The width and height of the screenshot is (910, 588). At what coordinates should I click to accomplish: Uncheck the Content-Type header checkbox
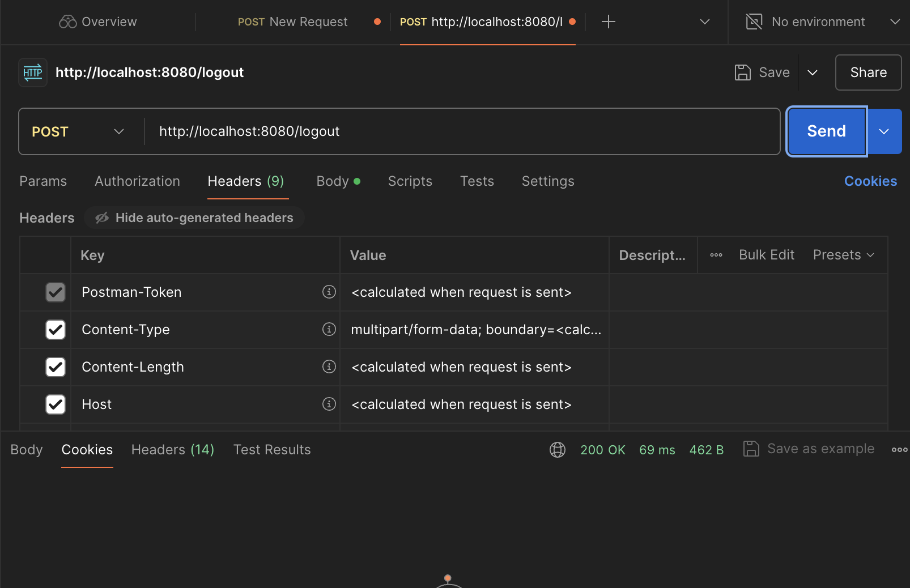pyautogui.click(x=56, y=330)
